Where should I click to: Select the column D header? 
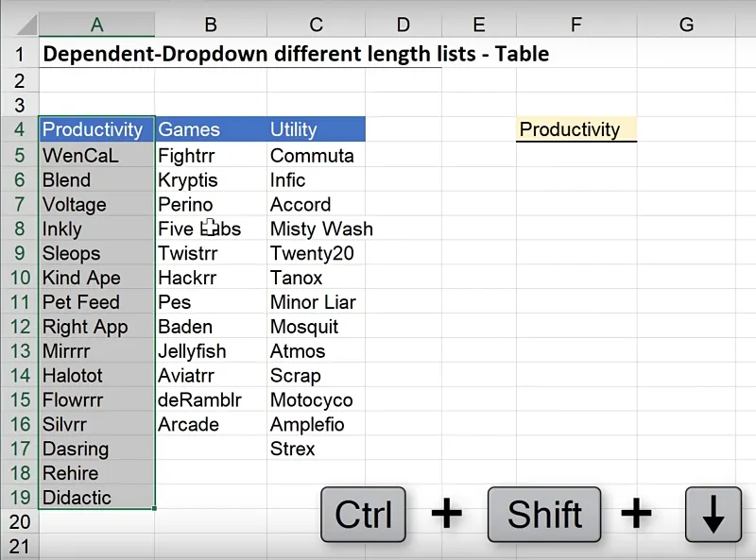(x=404, y=25)
